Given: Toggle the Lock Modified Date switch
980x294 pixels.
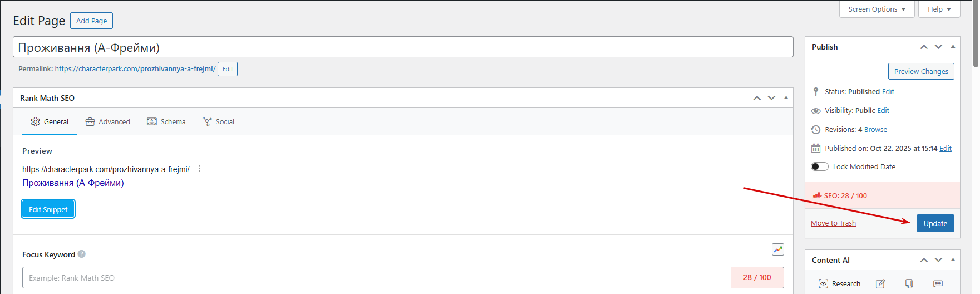Looking at the screenshot, I should point(820,166).
